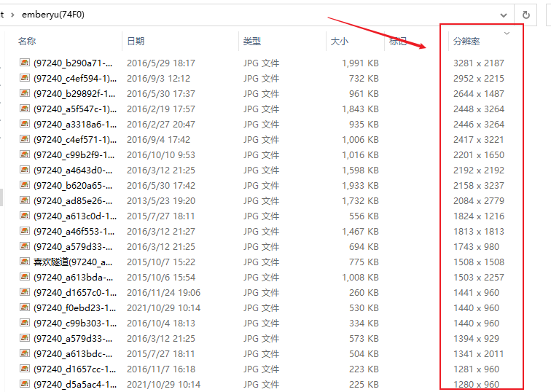Click the resolution 2952 x 2215
This screenshot has height=392, width=551.
(x=479, y=79)
